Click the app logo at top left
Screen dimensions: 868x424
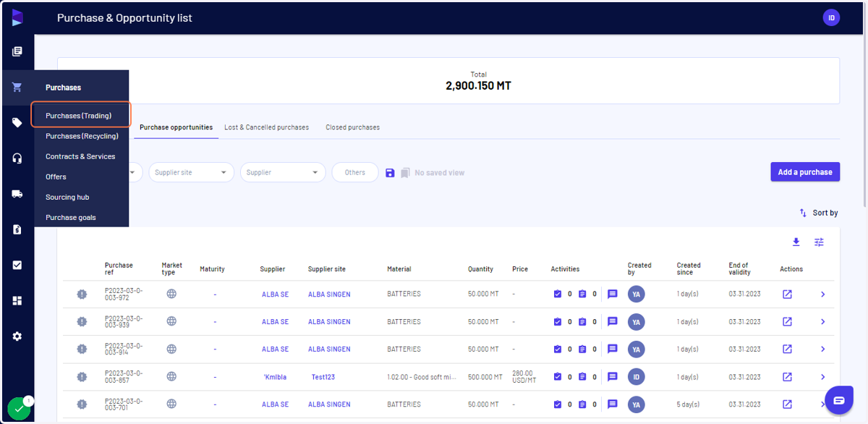[x=17, y=17]
